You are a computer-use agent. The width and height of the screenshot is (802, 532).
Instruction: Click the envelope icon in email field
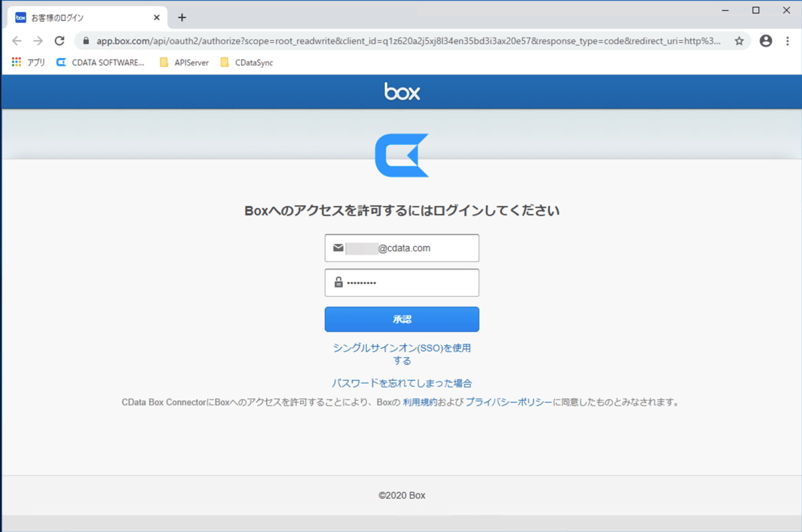tap(338, 248)
